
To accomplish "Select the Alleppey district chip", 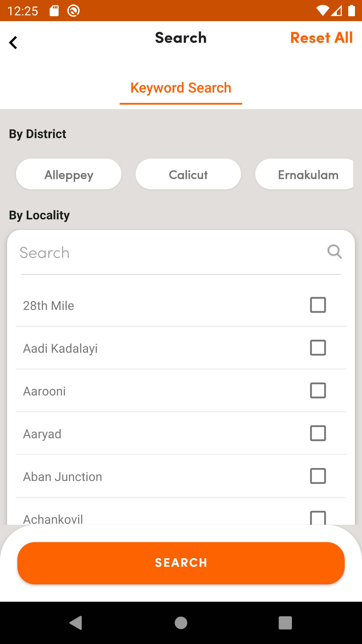I will 69,174.
